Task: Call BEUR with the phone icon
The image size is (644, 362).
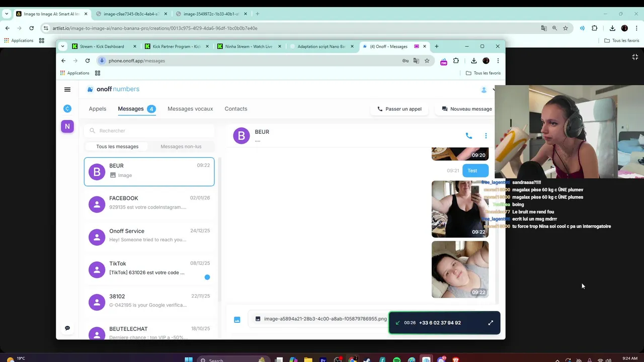Action: point(469,136)
